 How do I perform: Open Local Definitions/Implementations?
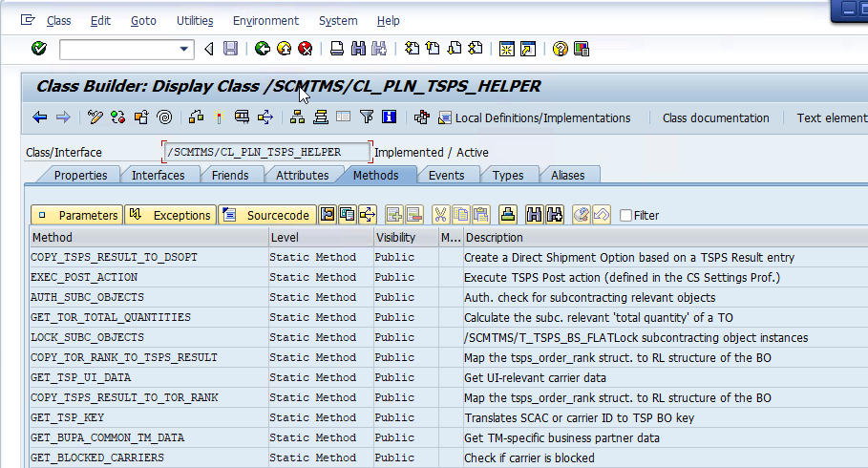[535, 118]
